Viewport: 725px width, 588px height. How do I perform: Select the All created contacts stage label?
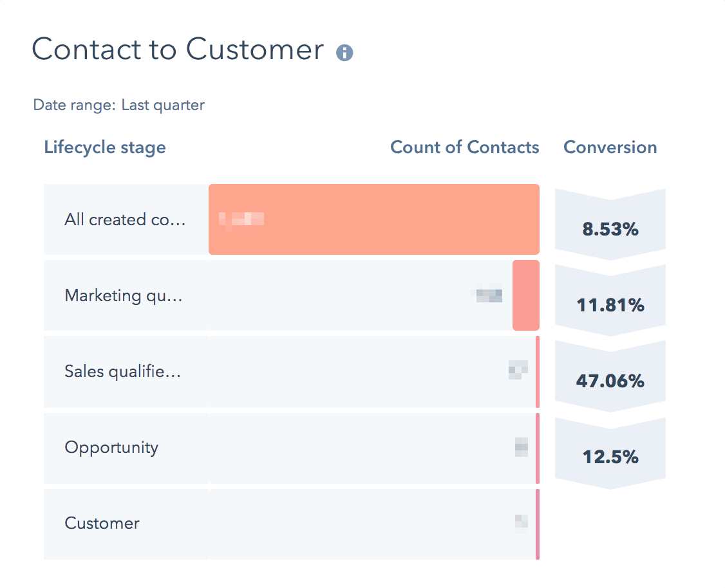tap(125, 219)
